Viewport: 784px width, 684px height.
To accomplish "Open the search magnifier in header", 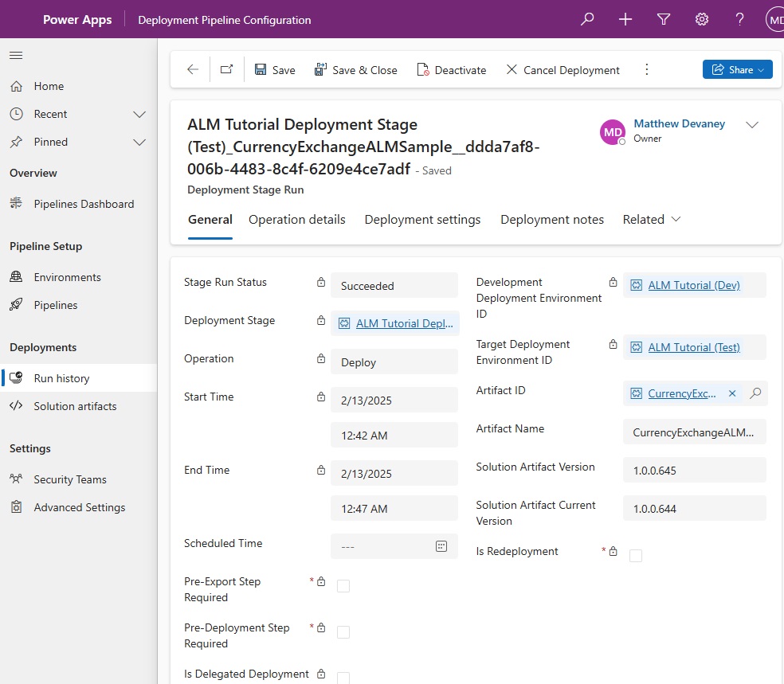I will click(587, 19).
